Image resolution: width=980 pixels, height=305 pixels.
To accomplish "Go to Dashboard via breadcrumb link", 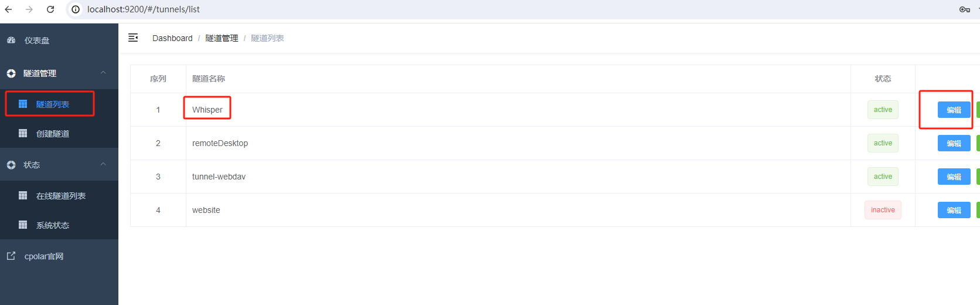I will pos(172,38).
